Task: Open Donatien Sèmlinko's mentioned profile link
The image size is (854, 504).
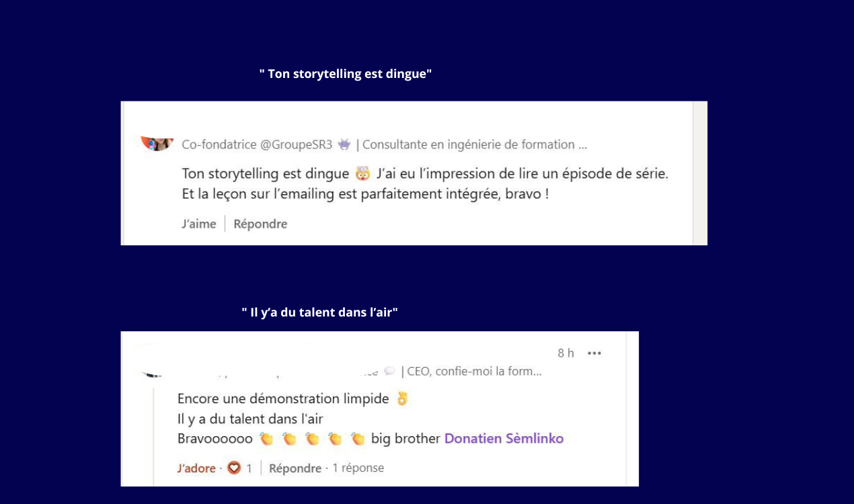Action: point(504,439)
